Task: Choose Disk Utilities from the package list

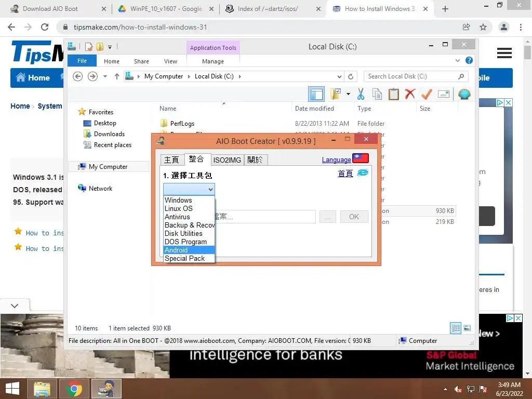Action: coord(189,233)
